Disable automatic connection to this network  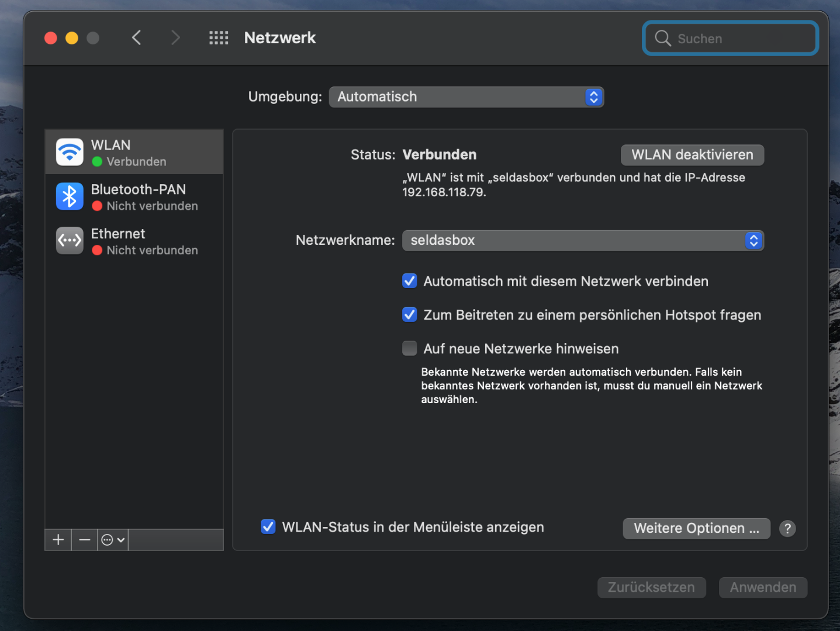410,281
